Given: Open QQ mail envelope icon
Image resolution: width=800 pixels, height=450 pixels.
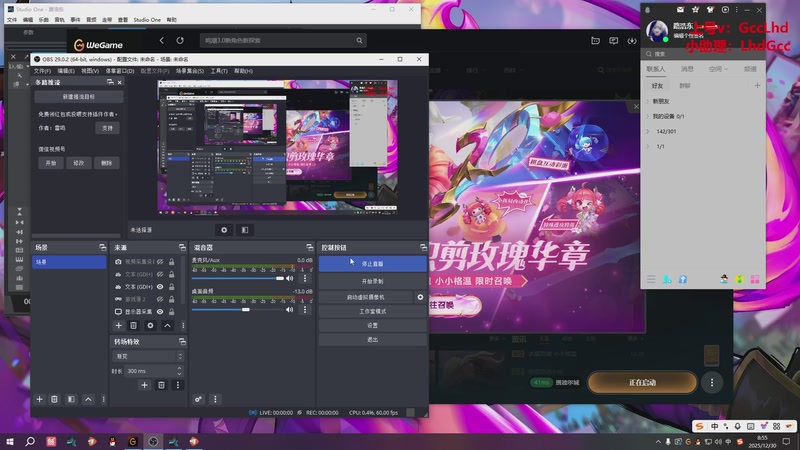Looking at the screenshot, I should coord(681,10).
